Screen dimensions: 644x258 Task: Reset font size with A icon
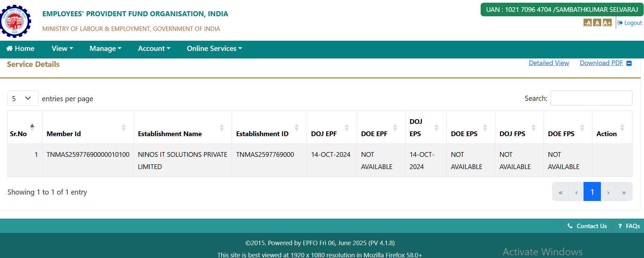tap(597, 23)
